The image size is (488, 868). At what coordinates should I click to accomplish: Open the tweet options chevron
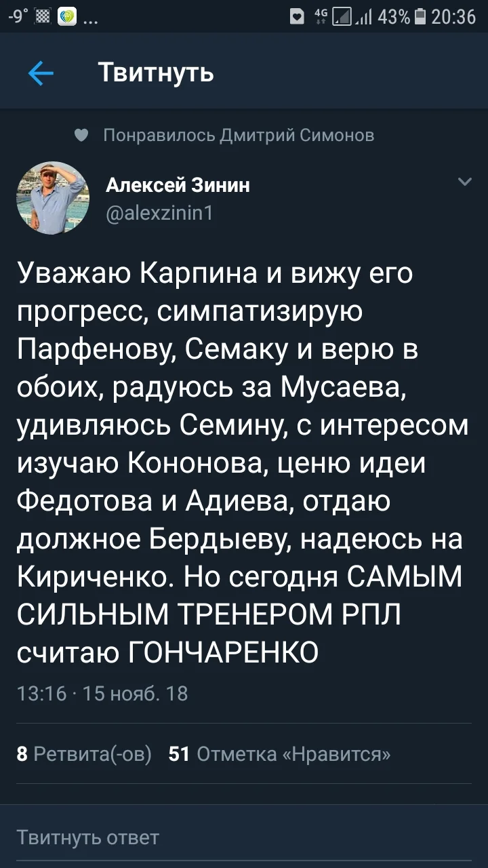(464, 182)
